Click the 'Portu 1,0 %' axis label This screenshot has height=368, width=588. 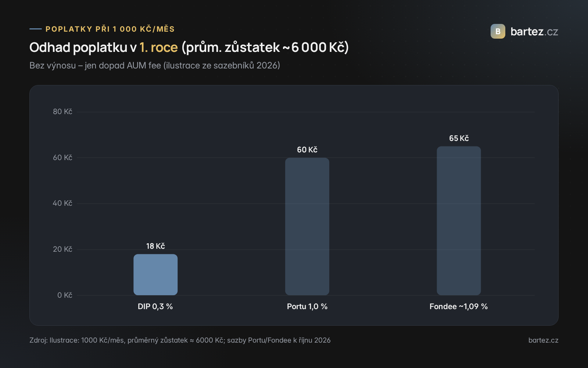(307, 306)
